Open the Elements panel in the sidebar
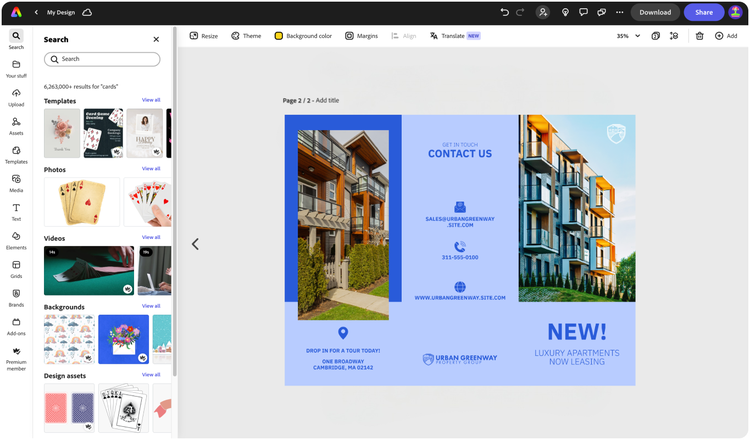This screenshot has width=750, height=440. [16, 241]
